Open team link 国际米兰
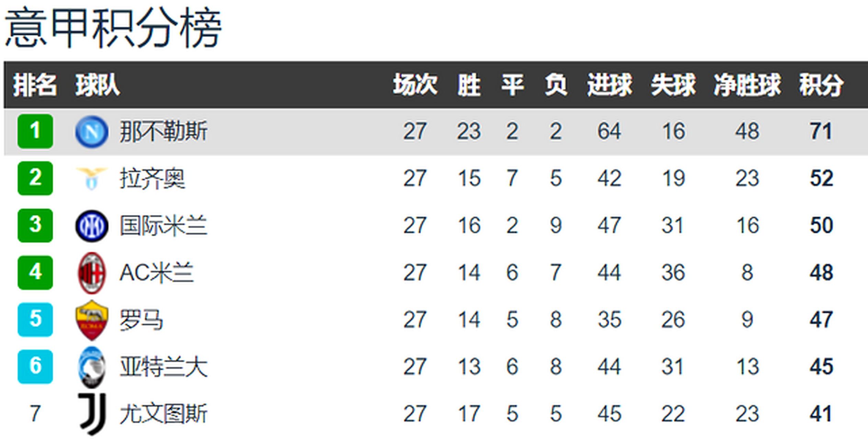The image size is (868, 439). [x=163, y=226]
